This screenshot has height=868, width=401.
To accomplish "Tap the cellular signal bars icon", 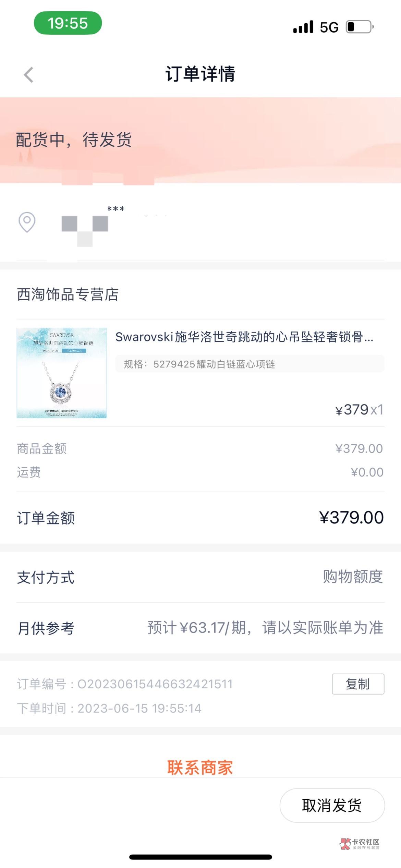I will click(303, 27).
